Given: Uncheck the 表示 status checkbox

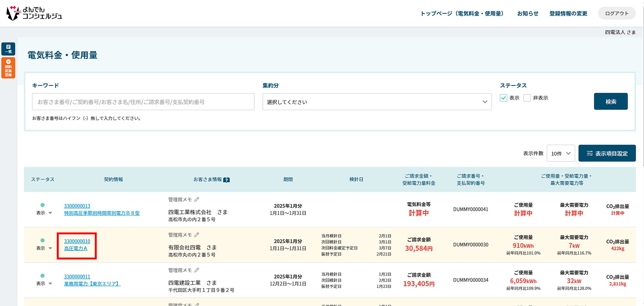Looking at the screenshot, I should (x=504, y=98).
